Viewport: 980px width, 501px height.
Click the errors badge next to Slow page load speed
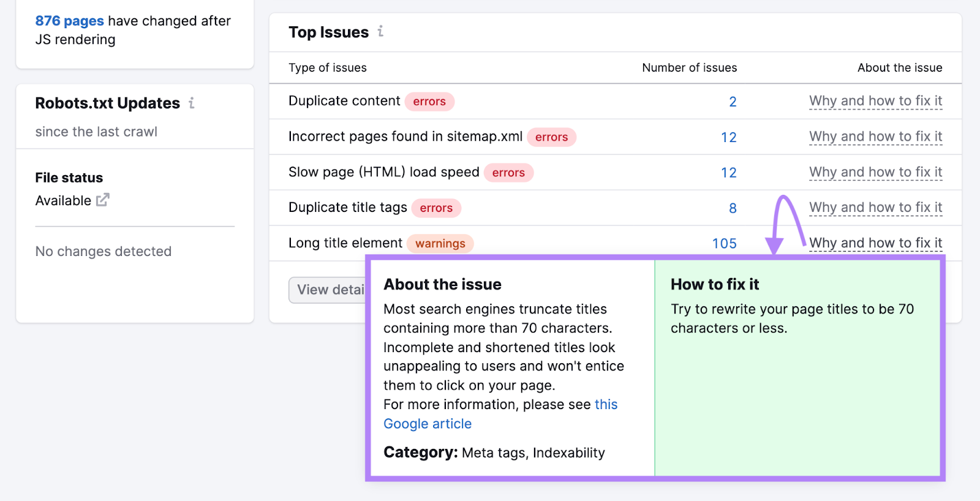pyautogui.click(x=508, y=173)
